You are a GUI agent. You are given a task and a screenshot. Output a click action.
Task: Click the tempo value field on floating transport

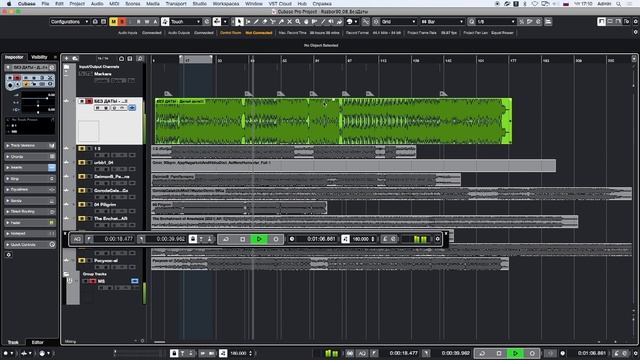pos(360,239)
